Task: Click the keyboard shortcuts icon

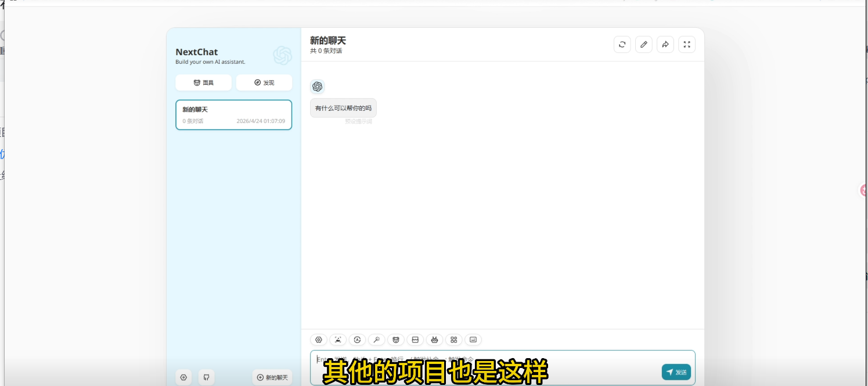Action: 473,340
